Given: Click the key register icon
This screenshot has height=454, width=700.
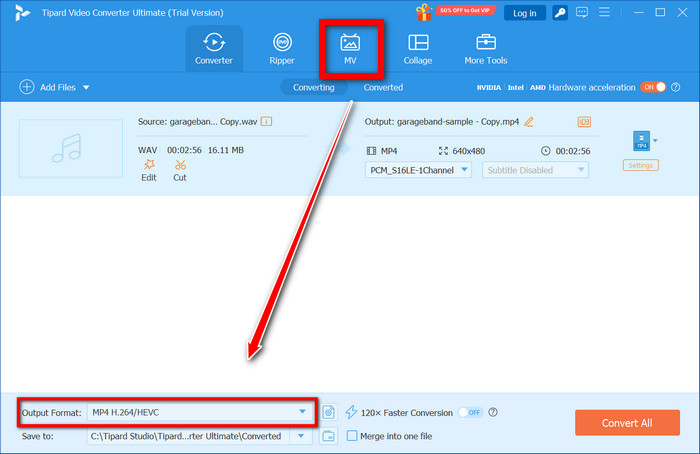Looking at the screenshot, I should click(560, 12).
